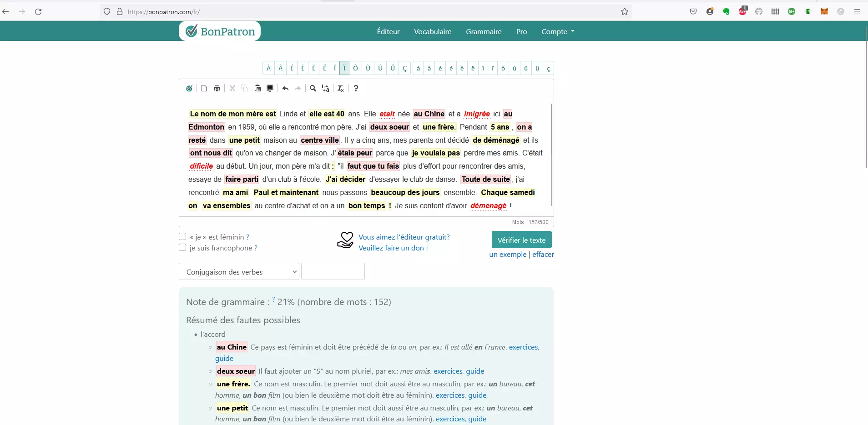Screen dimensions: 868x425
Task: Open exercices link for au Chine error
Action: tap(523, 347)
